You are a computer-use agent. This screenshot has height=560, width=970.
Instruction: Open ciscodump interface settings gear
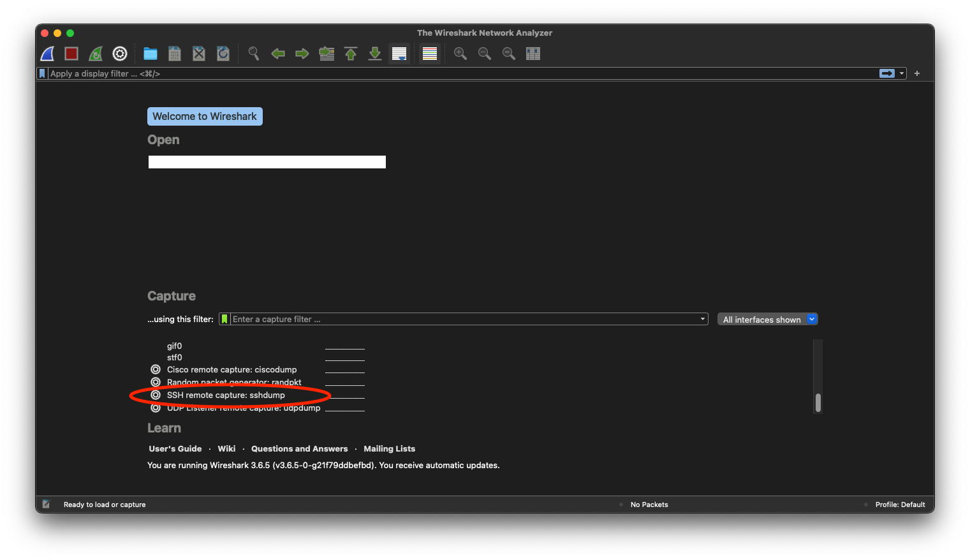156,369
